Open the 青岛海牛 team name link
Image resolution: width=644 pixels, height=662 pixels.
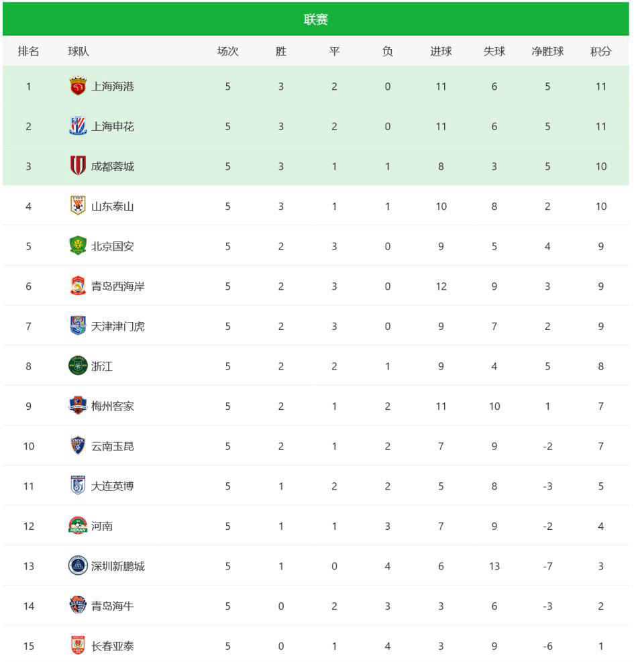(113, 606)
